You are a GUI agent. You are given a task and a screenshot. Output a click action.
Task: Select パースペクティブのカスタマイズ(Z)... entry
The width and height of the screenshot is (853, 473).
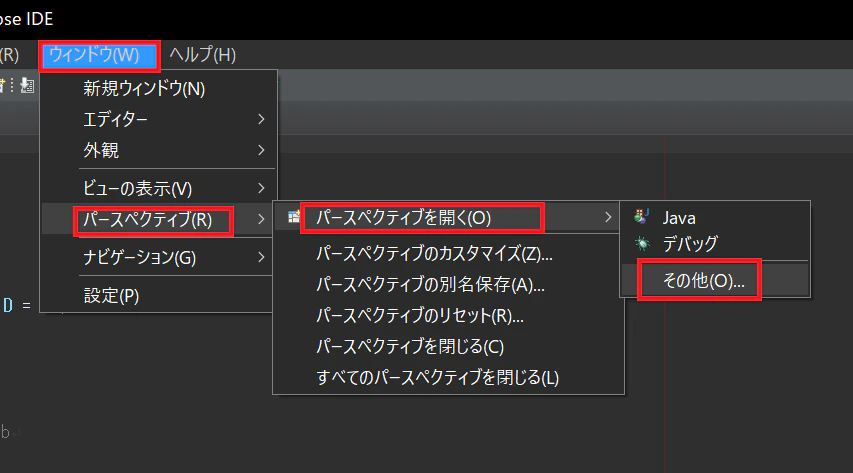tap(448, 254)
